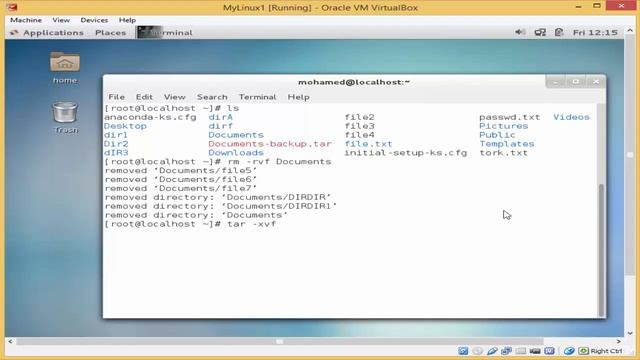Open the terminal View menu

click(x=175, y=97)
